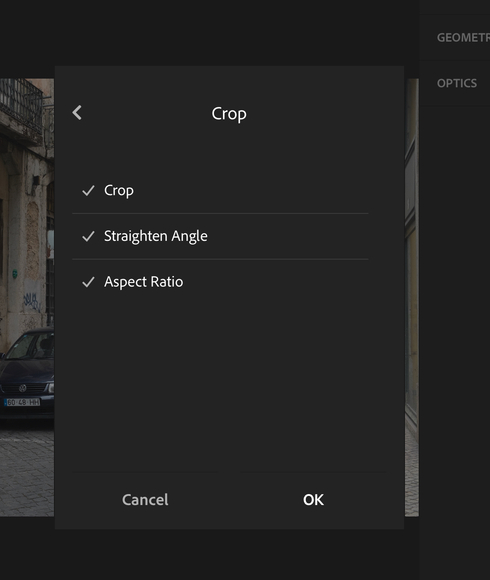Screen dimensions: 490x580
Task: Select the Crop option label
Action: point(119,191)
